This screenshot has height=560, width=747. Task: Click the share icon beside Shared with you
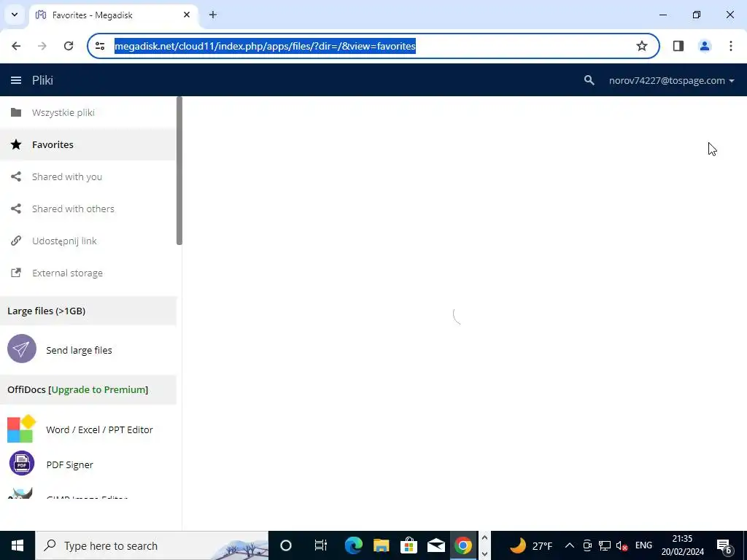pos(16,176)
